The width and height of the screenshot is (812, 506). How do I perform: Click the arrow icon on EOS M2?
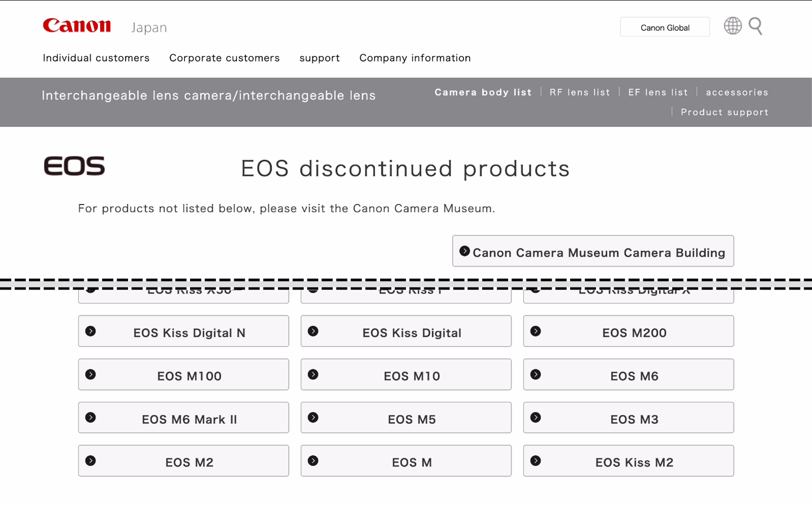(91, 460)
